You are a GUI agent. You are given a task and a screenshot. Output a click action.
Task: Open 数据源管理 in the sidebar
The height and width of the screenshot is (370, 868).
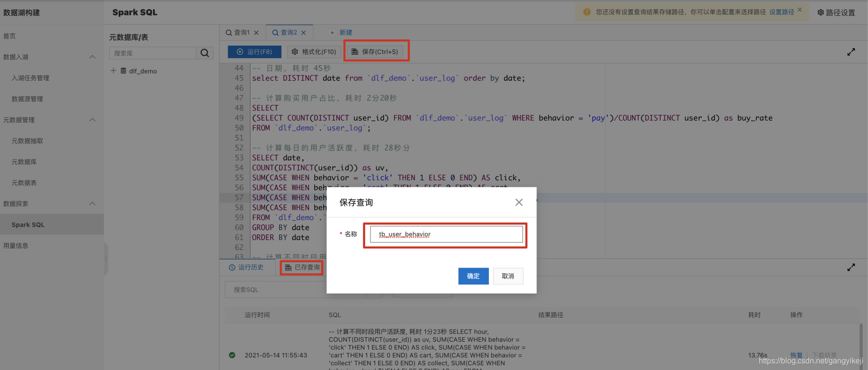click(27, 99)
